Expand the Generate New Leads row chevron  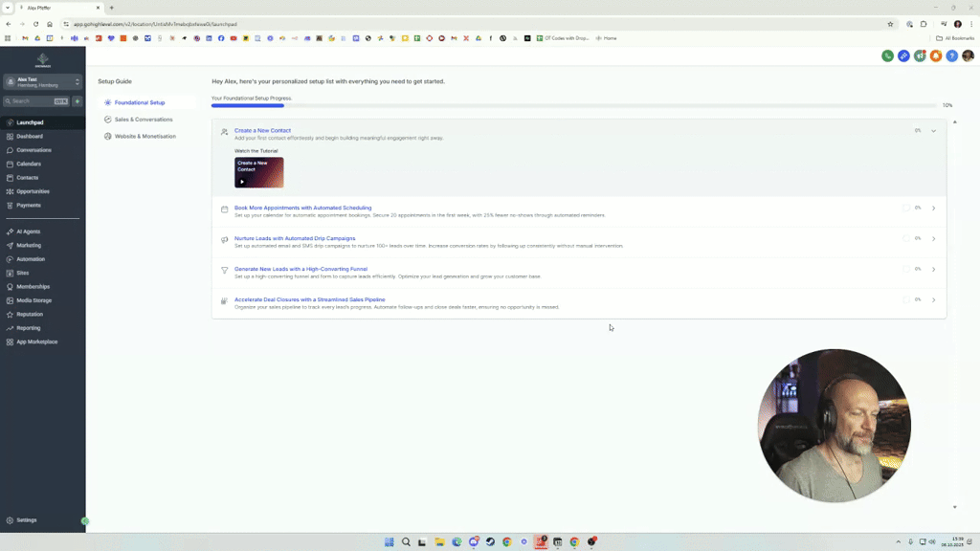click(934, 269)
